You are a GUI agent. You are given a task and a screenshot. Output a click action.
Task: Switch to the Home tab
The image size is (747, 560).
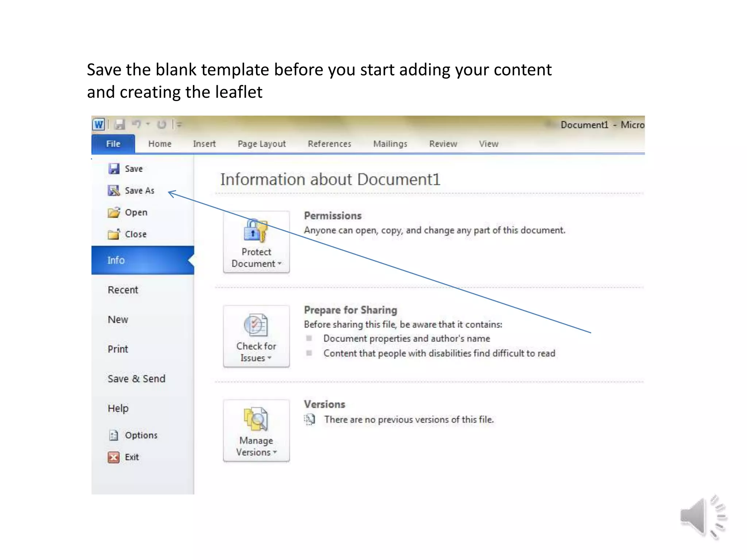point(160,144)
